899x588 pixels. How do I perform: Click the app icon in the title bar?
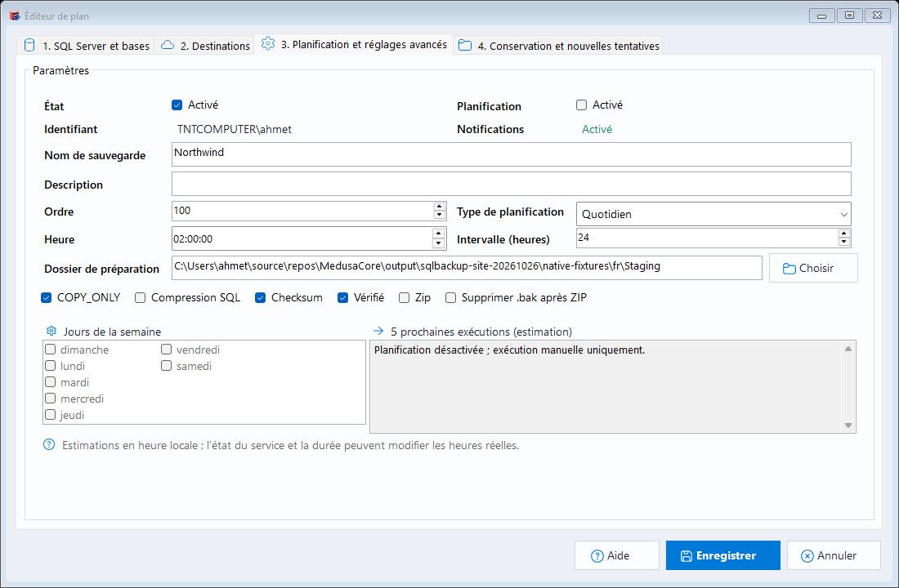(x=15, y=16)
